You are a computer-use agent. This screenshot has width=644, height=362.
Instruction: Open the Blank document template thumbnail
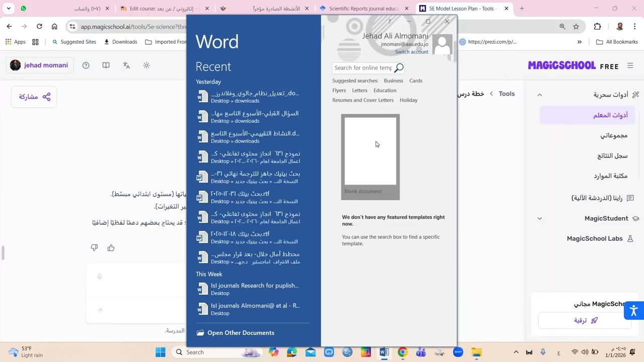370,157
